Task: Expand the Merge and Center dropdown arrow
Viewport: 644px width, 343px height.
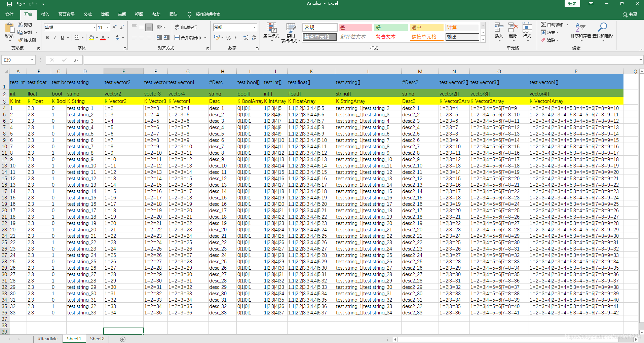Action: [205, 38]
